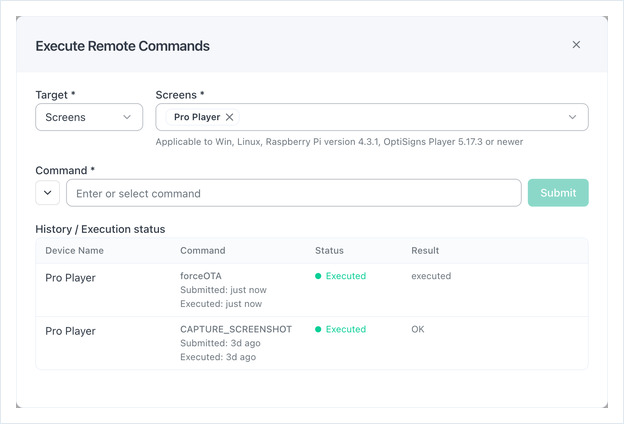Click Submitted: 3d ago text

(220, 343)
